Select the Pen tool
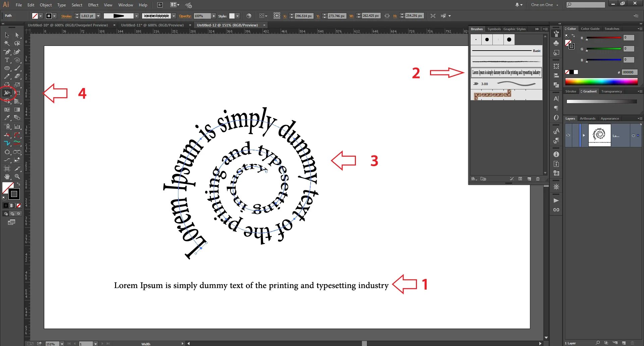Viewport: 644px width, 346px height. pos(7,52)
